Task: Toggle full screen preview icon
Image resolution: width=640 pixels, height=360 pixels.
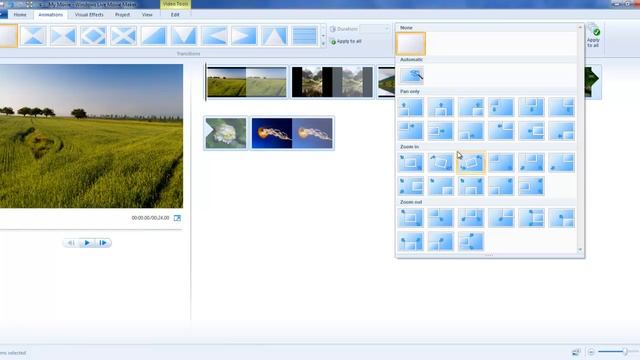Action: 177,218
